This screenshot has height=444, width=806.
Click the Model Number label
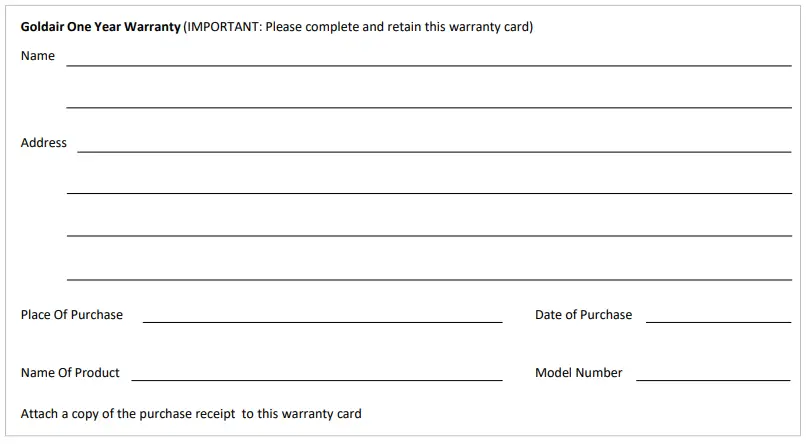(578, 373)
